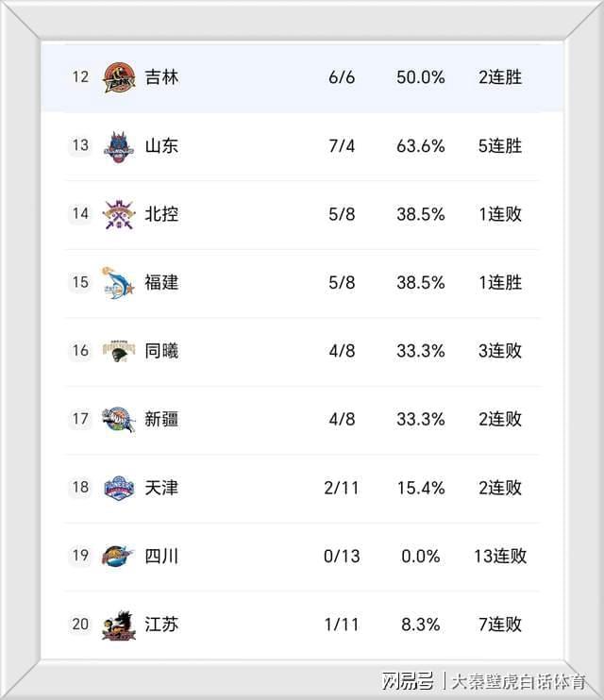Click the 63.6% win rate value

[x=420, y=146]
